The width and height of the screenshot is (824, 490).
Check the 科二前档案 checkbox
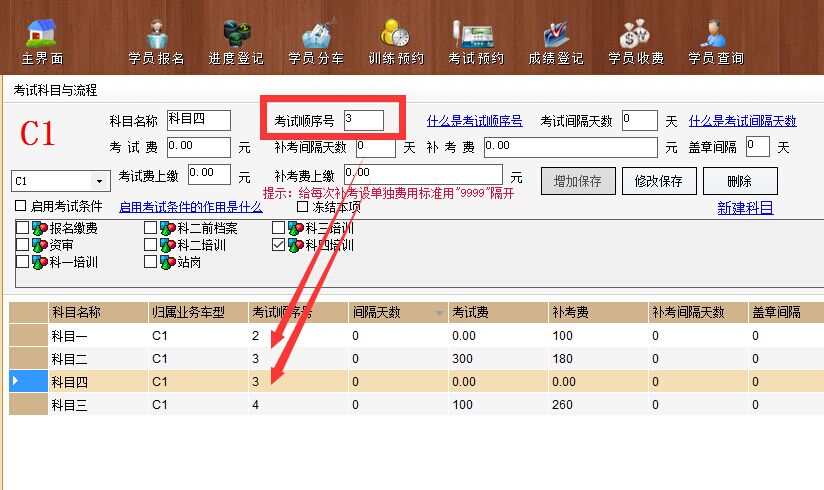click(150, 228)
